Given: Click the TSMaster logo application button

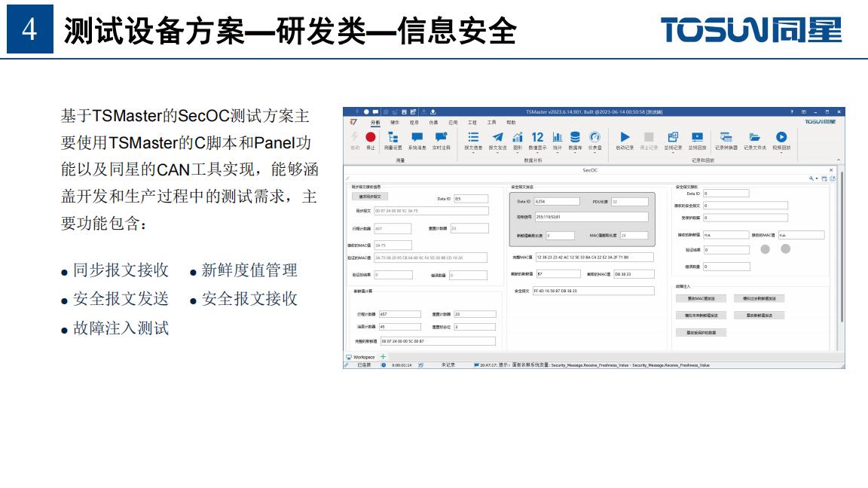Looking at the screenshot, I should (x=353, y=122).
